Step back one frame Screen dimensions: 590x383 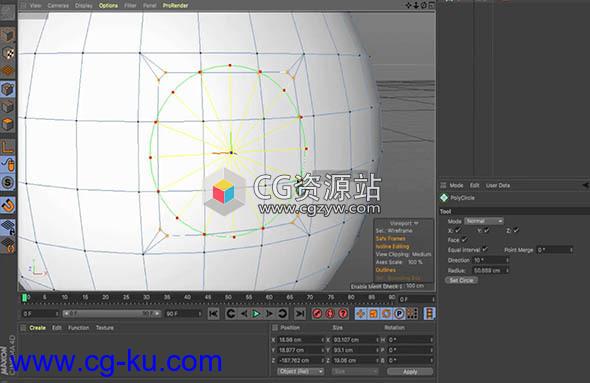[x=244, y=313]
